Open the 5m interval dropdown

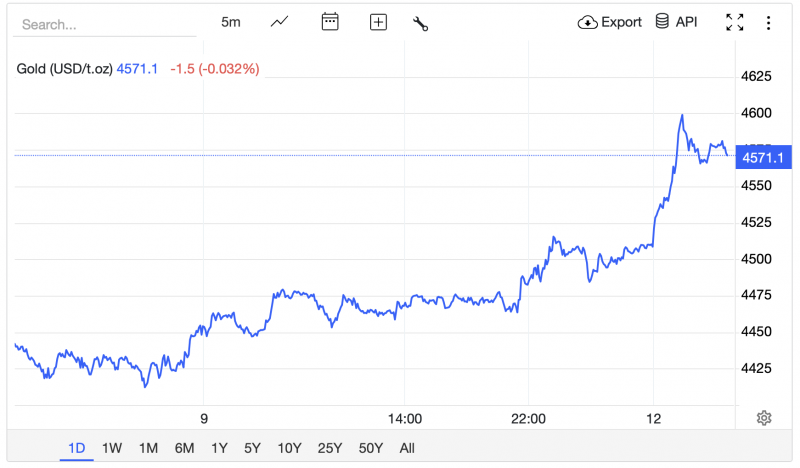(230, 22)
